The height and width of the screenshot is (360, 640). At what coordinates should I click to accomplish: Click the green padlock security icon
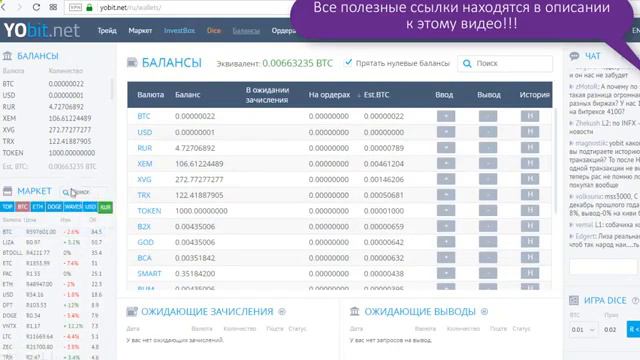89,7
